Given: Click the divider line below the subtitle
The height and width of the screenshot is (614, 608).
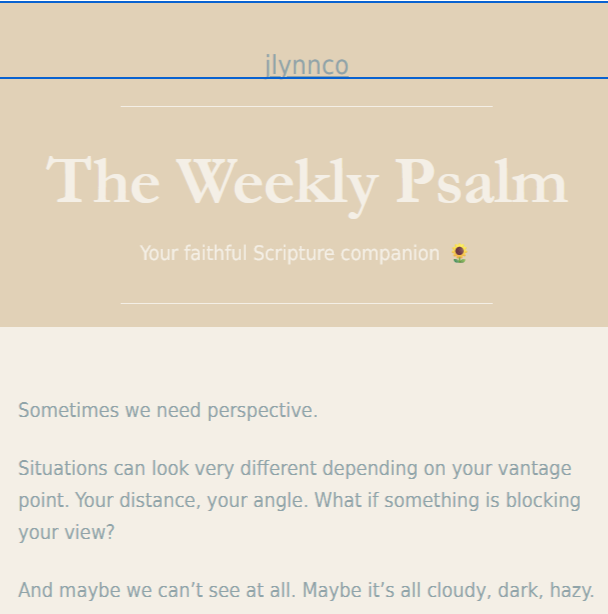Looking at the screenshot, I should click(x=307, y=303).
